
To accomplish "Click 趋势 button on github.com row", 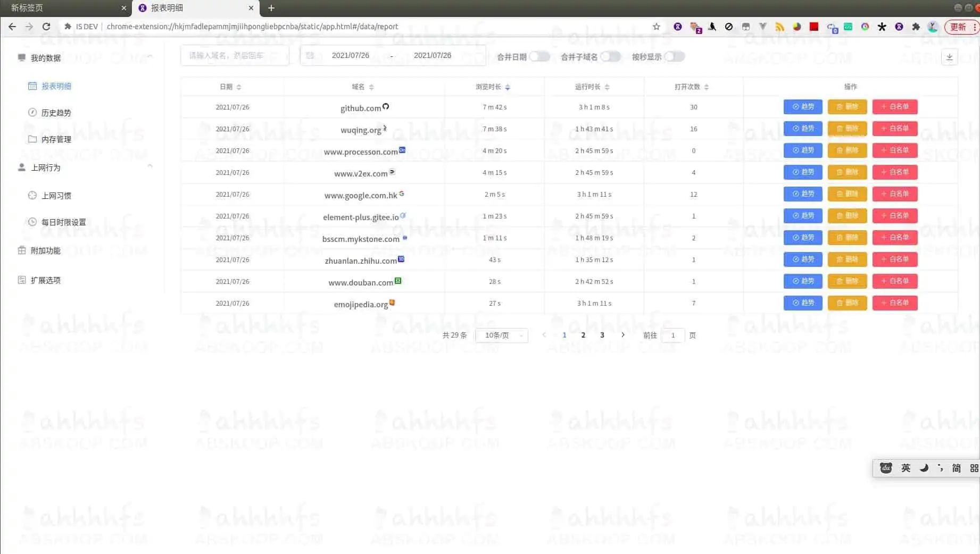I will click(x=803, y=106).
